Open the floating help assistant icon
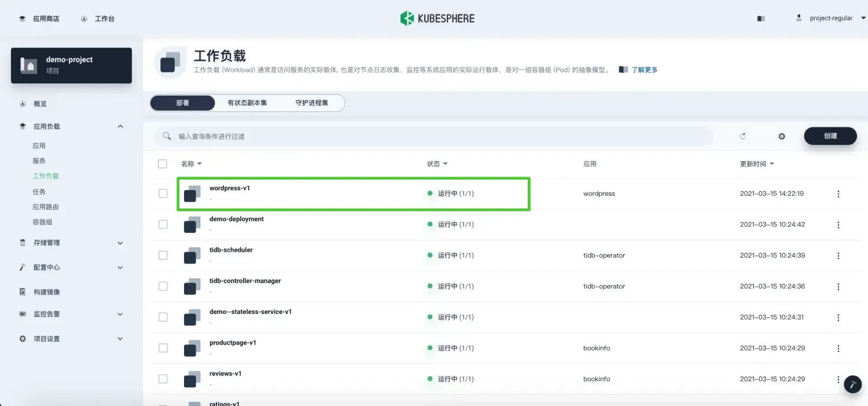This screenshot has width=868, height=406. coord(852,384)
